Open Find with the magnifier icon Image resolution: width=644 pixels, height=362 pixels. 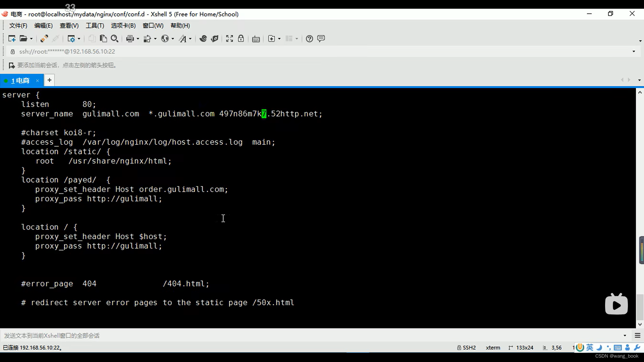click(114, 39)
